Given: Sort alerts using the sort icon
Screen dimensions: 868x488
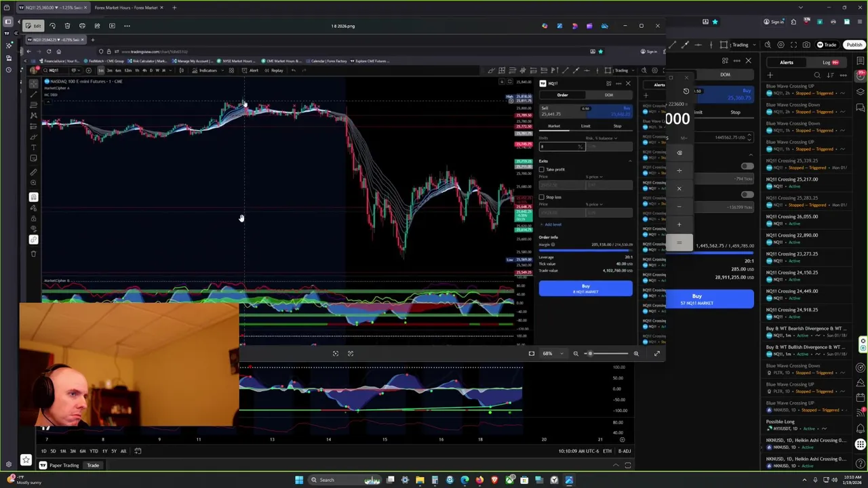Looking at the screenshot, I should tap(830, 75).
